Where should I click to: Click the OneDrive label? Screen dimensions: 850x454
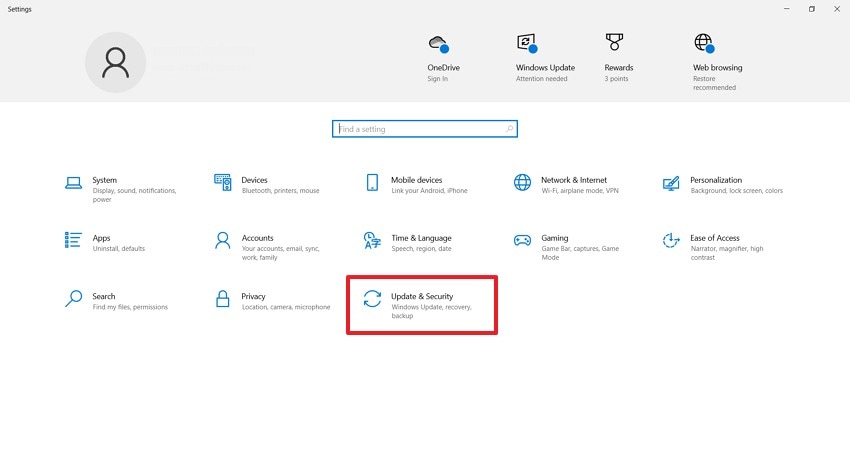tap(443, 68)
